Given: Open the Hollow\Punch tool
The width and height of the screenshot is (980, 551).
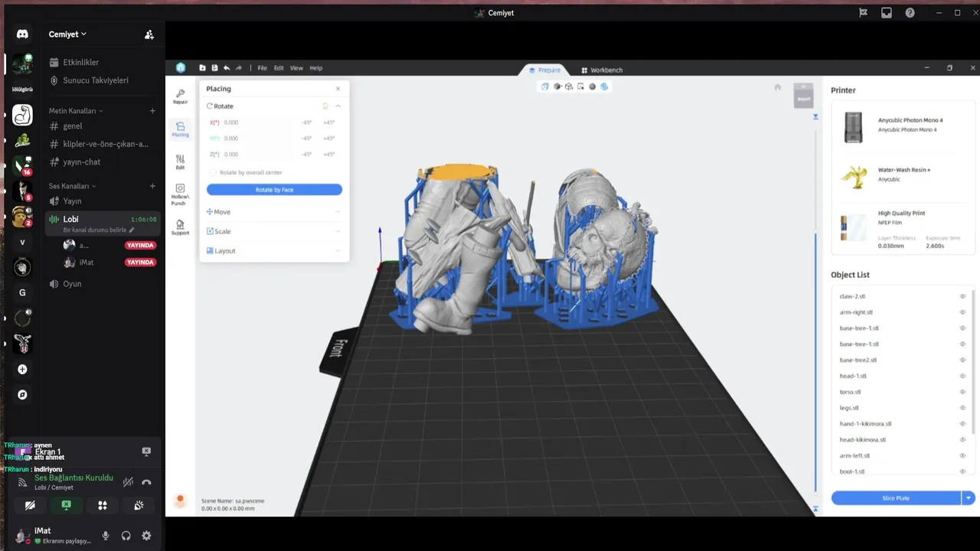Looking at the screenshot, I should coord(180,194).
